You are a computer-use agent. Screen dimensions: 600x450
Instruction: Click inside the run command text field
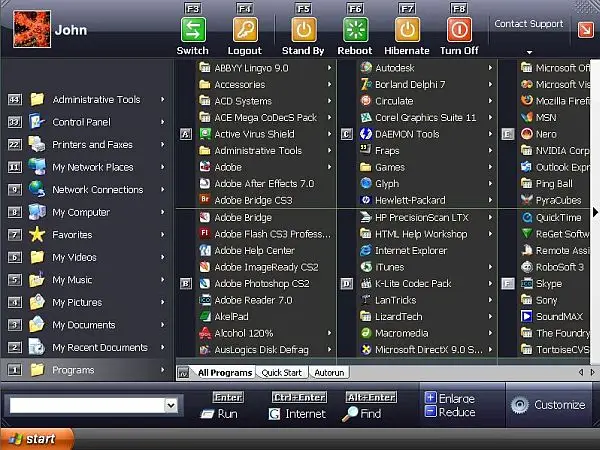(87, 405)
